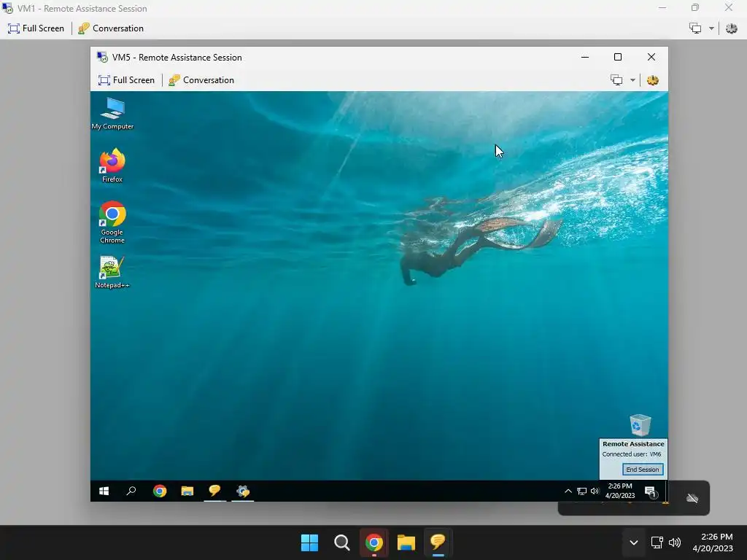747x560 pixels.
Task: Click network icon in remote system tray
Action: (x=581, y=491)
